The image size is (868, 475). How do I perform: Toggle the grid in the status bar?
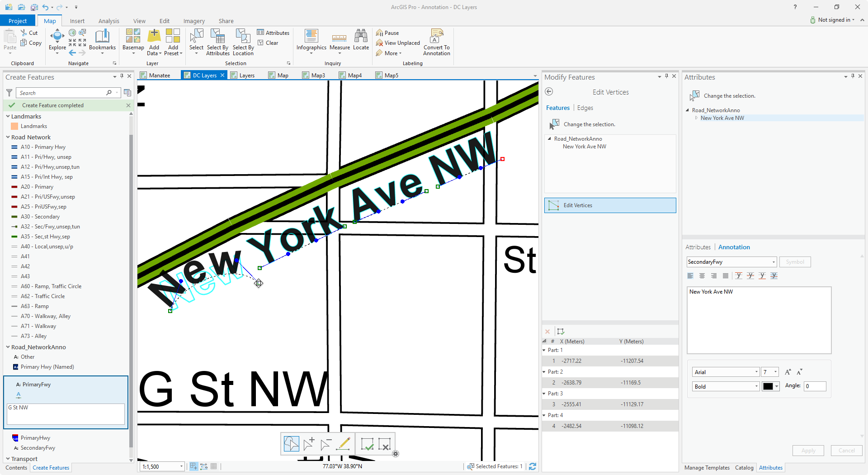214,466
